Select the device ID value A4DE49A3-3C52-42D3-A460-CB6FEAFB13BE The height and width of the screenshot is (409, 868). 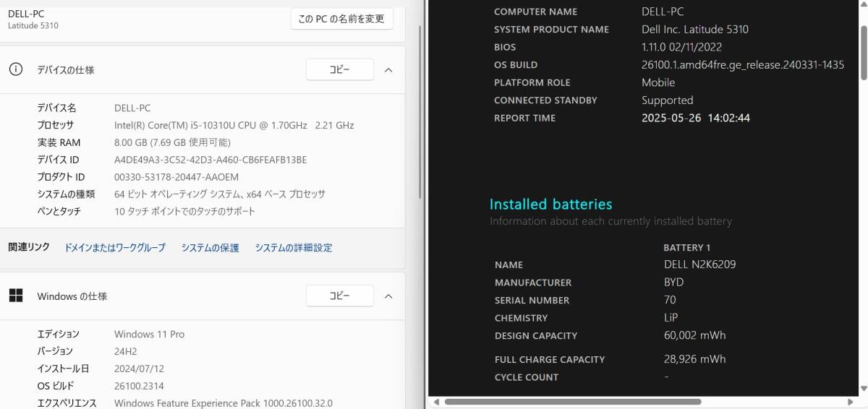[210, 160]
